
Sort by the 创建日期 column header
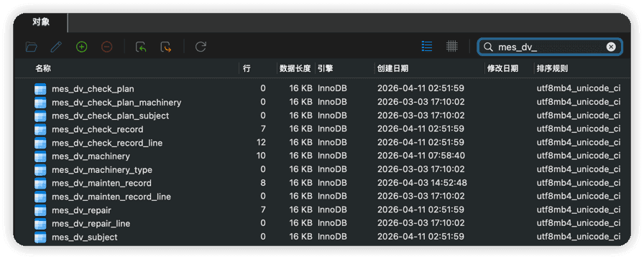pos(393,69)
